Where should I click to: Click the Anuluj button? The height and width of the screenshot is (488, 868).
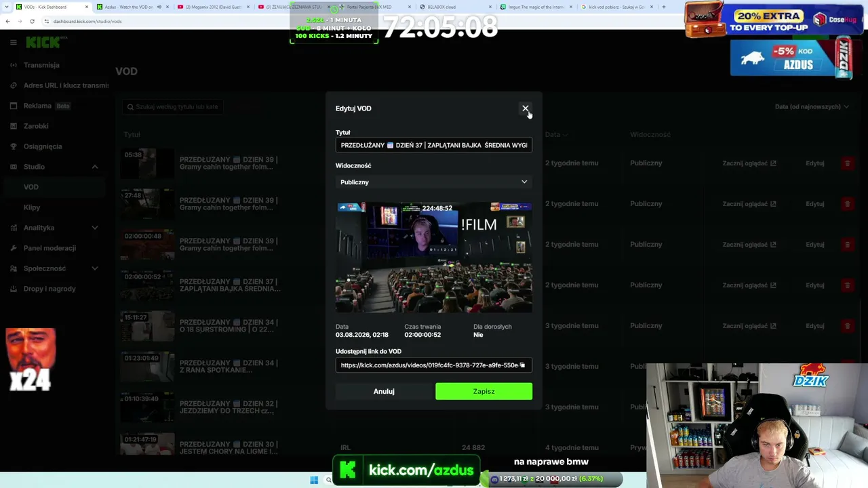pyautogui.click(x=384, y=391)
